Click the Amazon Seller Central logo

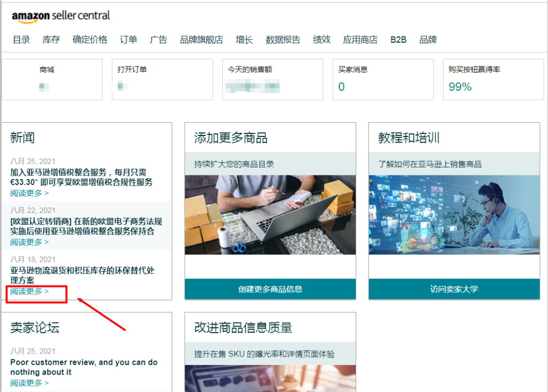click(x=61, y=16)
